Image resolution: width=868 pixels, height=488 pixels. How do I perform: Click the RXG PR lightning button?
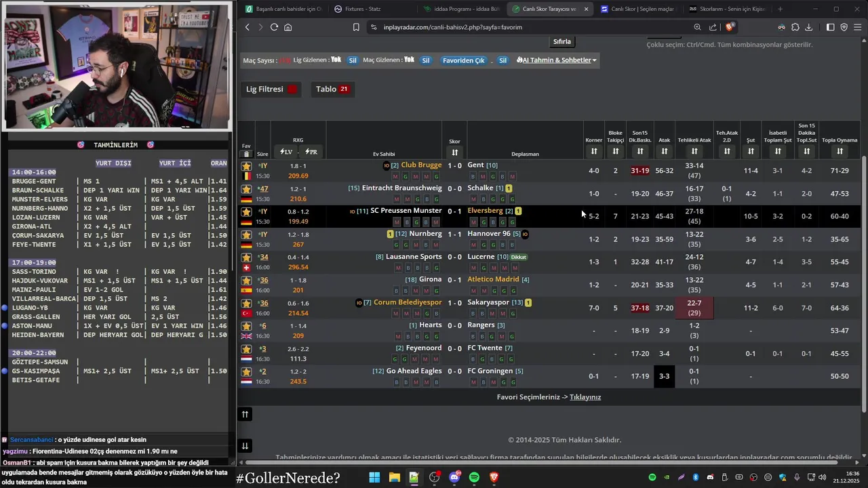coord(311,152)
